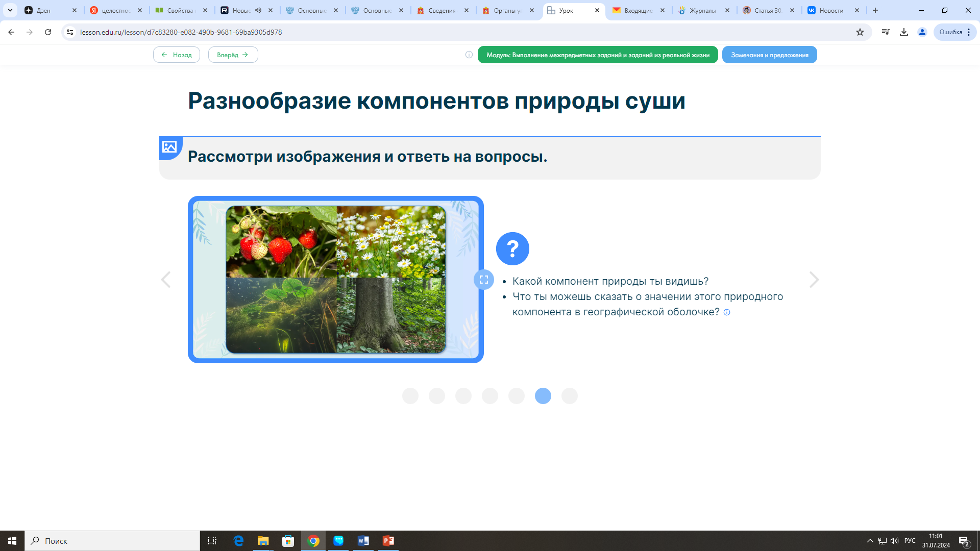This screenshot has height=551, width=980.
Task: Open Microsoft Store from taskbar
Action: 288,541
